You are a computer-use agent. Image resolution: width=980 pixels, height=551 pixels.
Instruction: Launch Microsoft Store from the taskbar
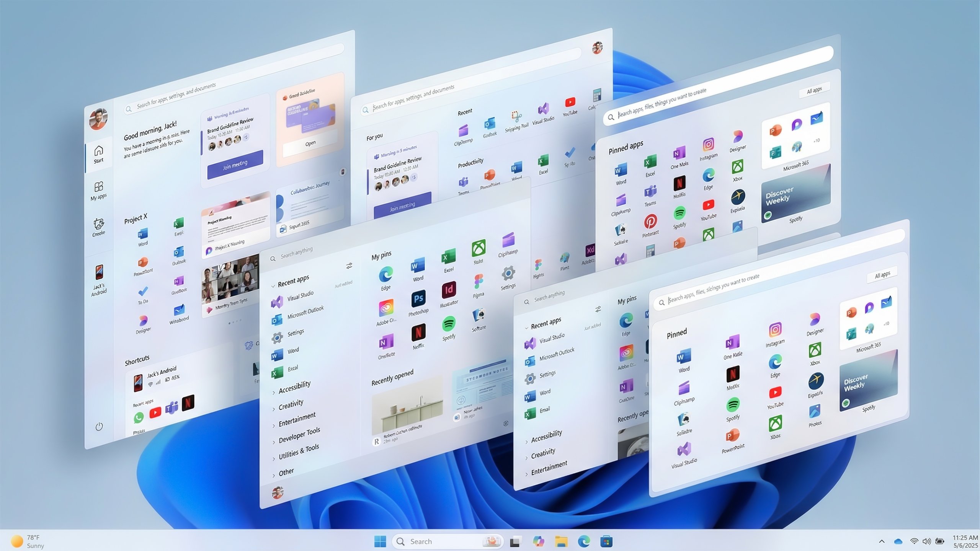pos(606,541)
